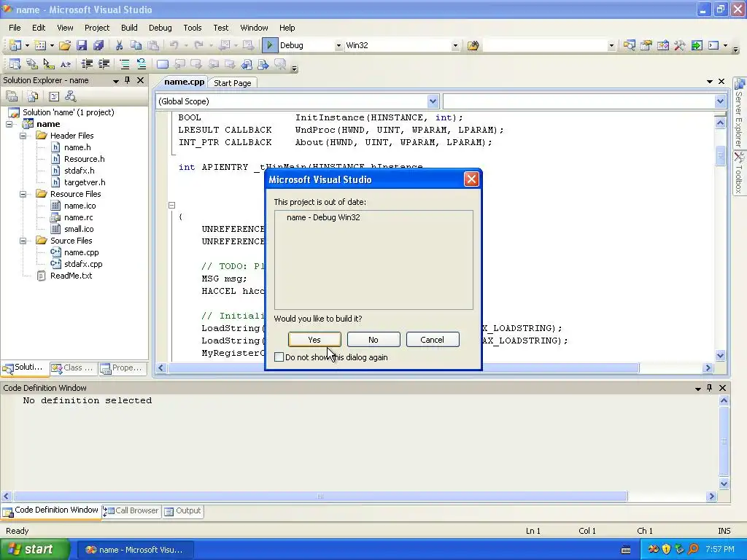Select ReadMe.txt in Solution Explorer
The height and width of the screenshot is (560, 747).
[71, 276]
